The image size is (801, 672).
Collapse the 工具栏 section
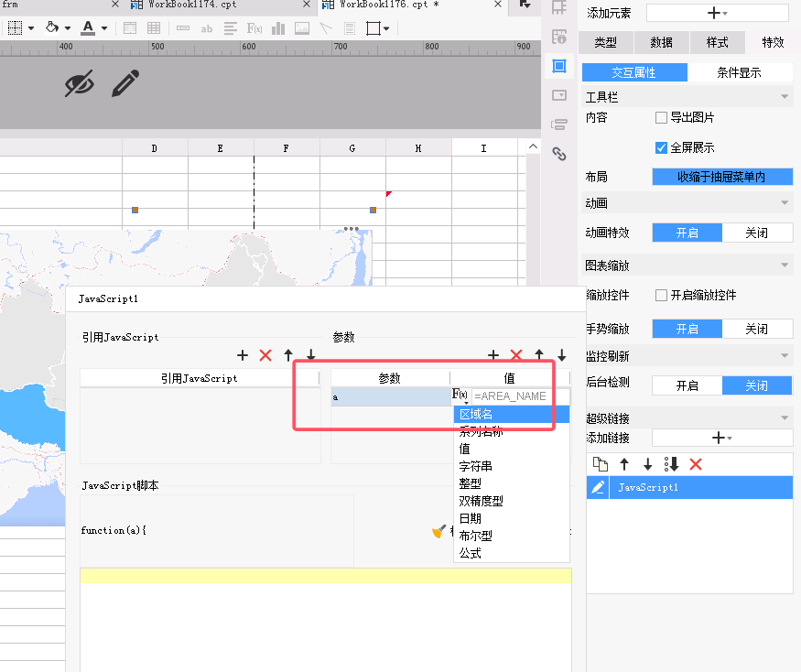coord(785,96)
